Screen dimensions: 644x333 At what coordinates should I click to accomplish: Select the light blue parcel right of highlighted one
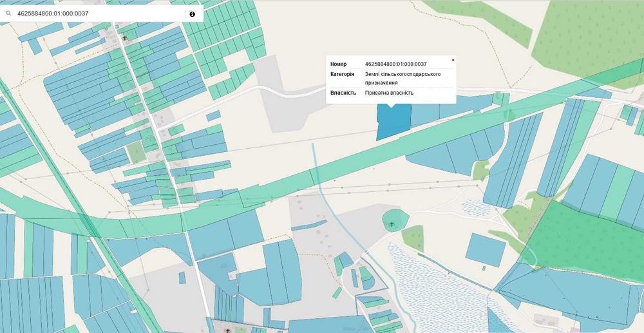(425, 115)
